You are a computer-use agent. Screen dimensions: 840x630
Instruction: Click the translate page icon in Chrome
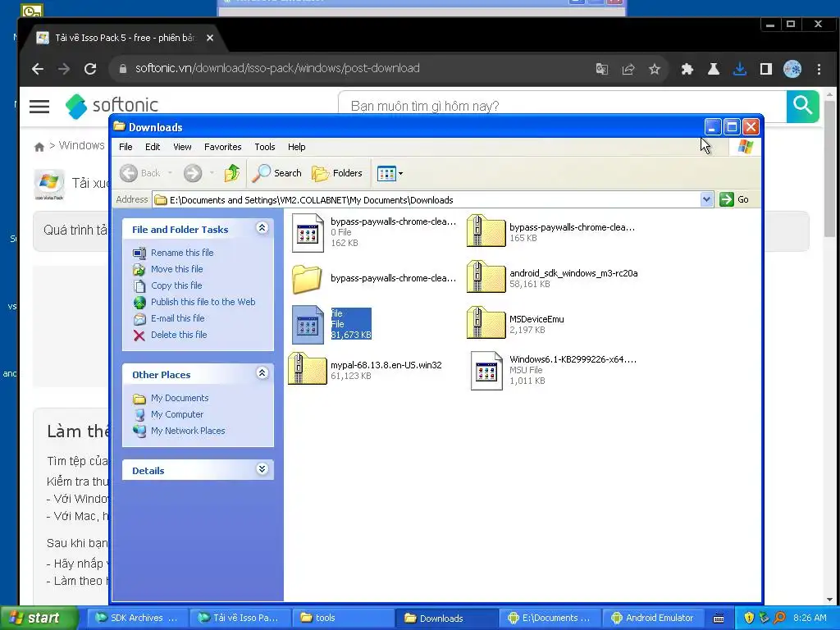601,69
